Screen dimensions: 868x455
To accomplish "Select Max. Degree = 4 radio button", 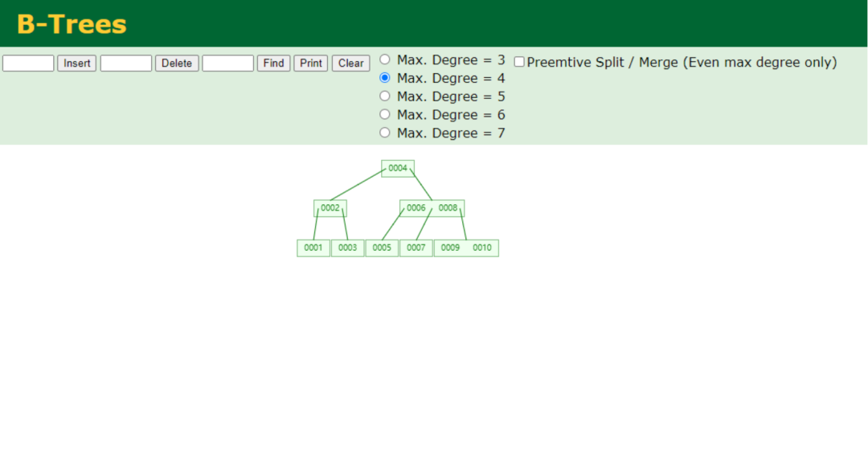I will pos(385,77).
